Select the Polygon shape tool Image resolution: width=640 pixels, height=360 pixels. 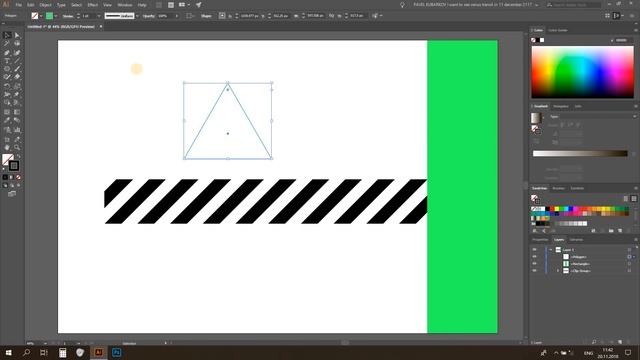pyautogui.click(x=7, y=69)
